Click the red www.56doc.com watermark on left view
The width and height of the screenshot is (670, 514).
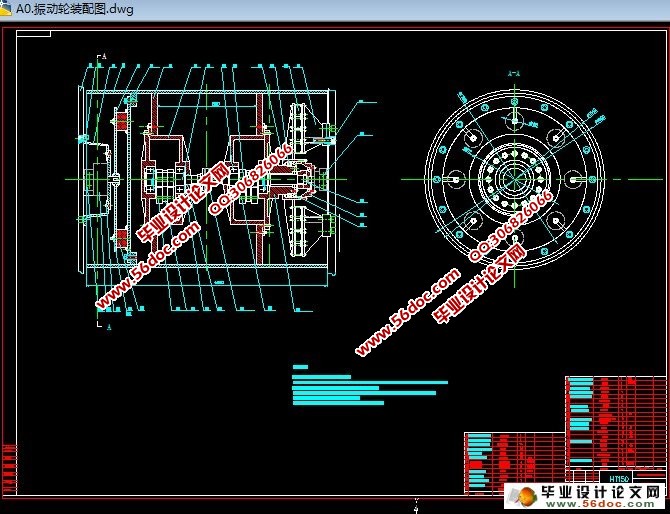(x=147, y=263)
